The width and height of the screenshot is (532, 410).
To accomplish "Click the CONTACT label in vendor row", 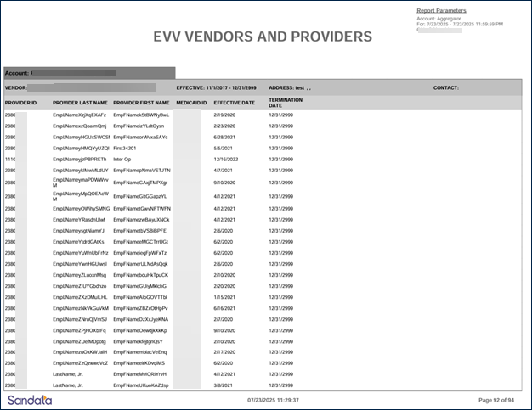I will [x=446, y=87].
